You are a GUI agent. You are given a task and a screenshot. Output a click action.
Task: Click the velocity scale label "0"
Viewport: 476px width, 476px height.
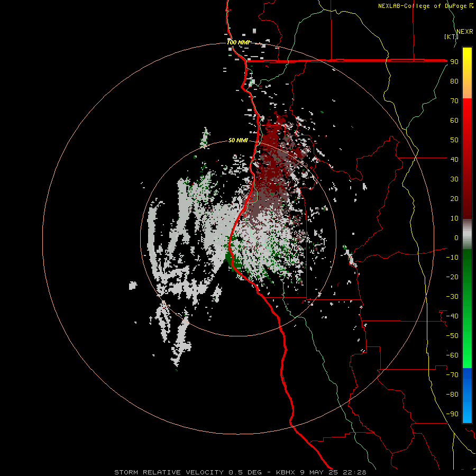pos(456,238)
